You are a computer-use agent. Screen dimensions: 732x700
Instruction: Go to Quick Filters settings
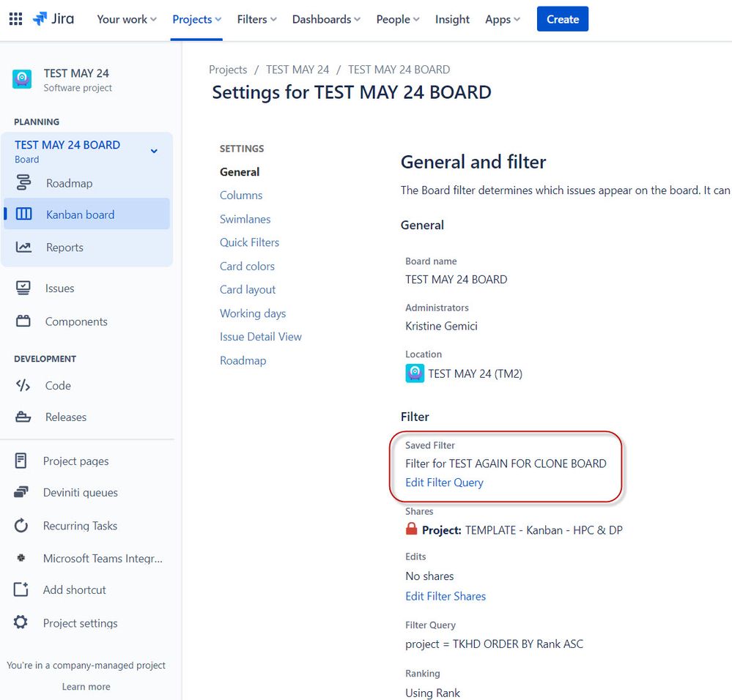coord(249,242)
